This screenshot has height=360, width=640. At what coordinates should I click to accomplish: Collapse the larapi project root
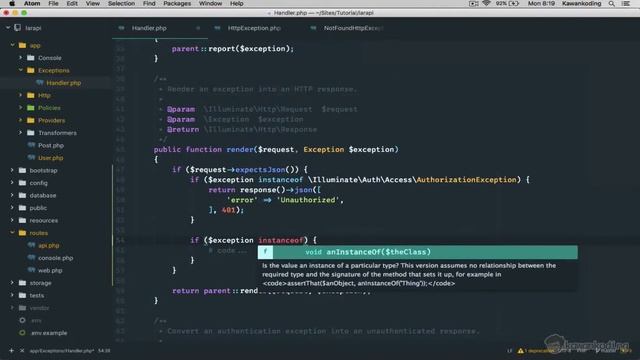click(8, 28)
